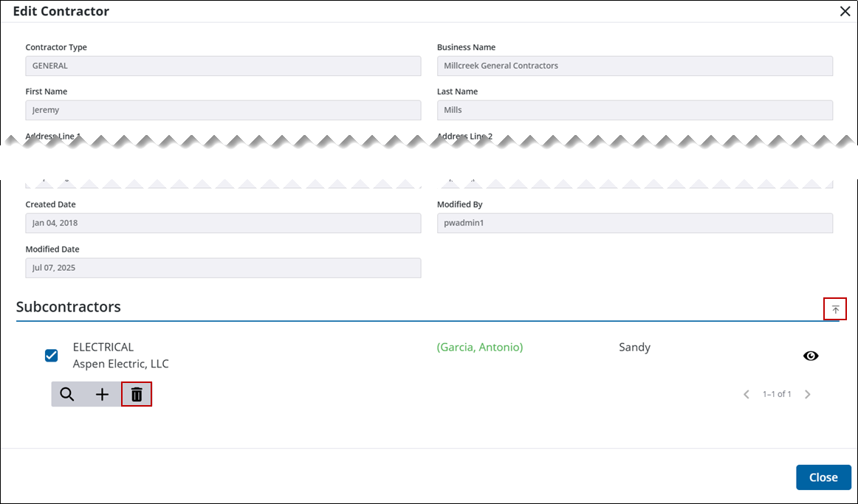Viewport: 858px width, 504px height.
Task: Click the Contractor Type field
Action: point(223,66)
